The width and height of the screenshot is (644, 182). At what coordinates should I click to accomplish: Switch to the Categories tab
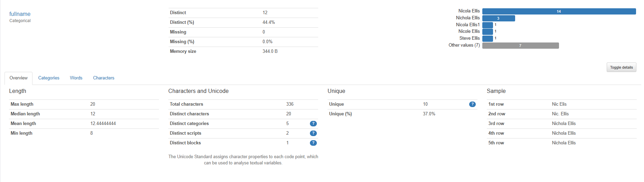[49, 78]
